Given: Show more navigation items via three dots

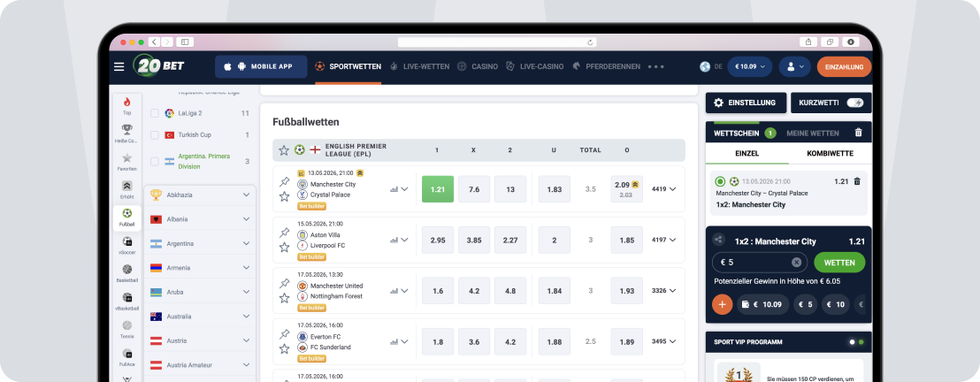Looking at the screenshot, I should 655,66.
